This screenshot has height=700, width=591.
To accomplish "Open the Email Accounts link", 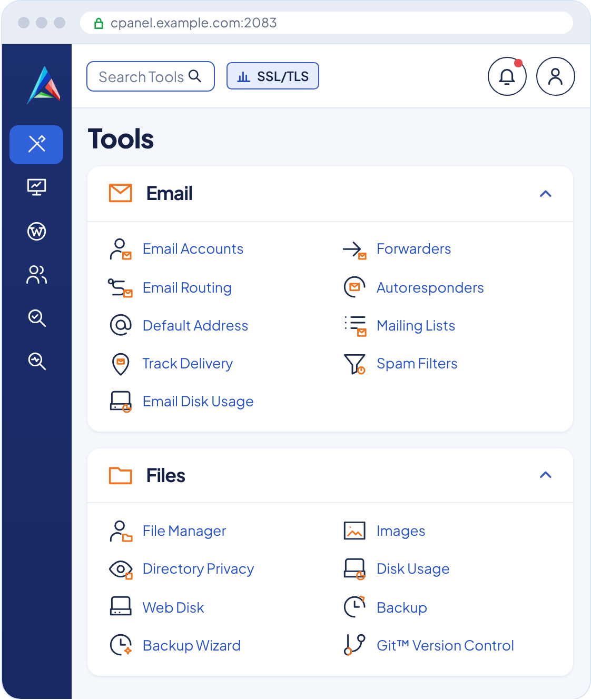I will (193, 249).
